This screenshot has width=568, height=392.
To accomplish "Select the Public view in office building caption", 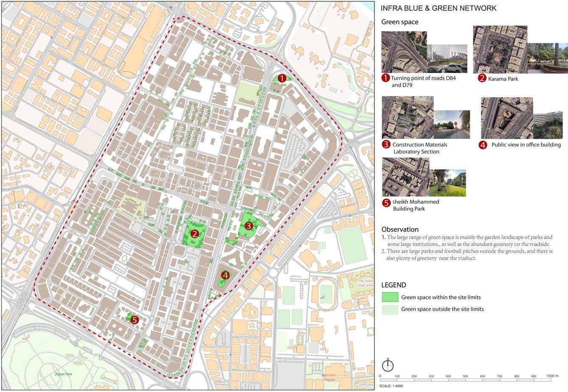I will coord(526,144).
